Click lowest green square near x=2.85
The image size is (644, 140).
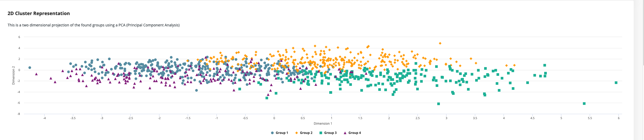coord(439,104)
